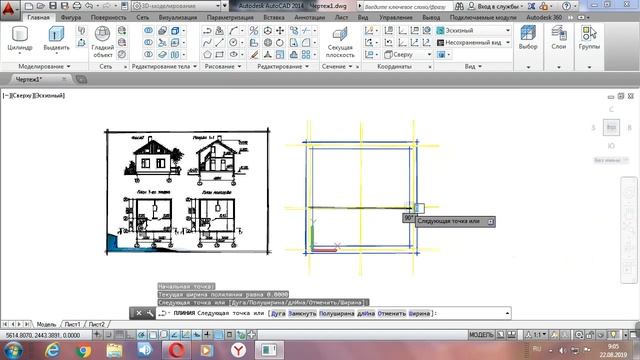
Task: Click the Полуширина command option
Action: point(336,313)
